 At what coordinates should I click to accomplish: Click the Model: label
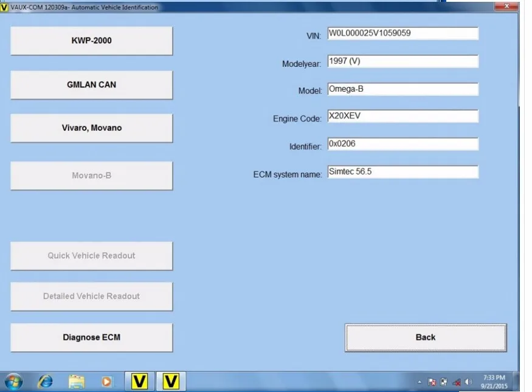pyautogui.click(x=310, y=91)
